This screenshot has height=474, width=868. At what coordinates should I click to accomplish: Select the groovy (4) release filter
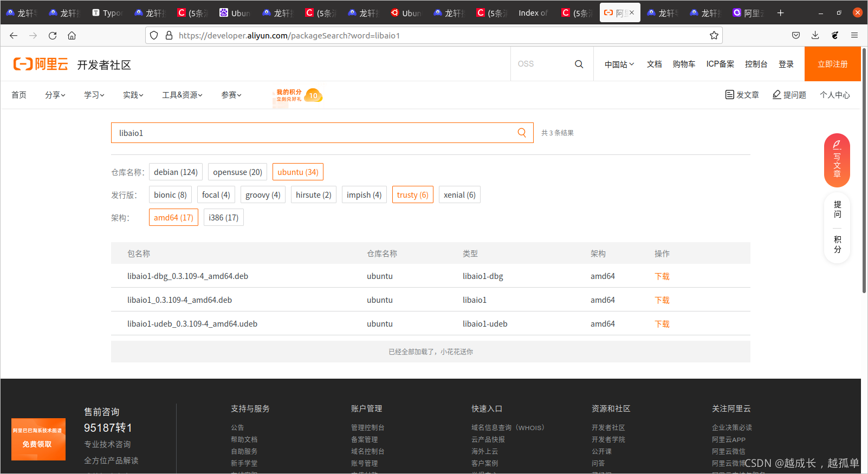(263, 195)
